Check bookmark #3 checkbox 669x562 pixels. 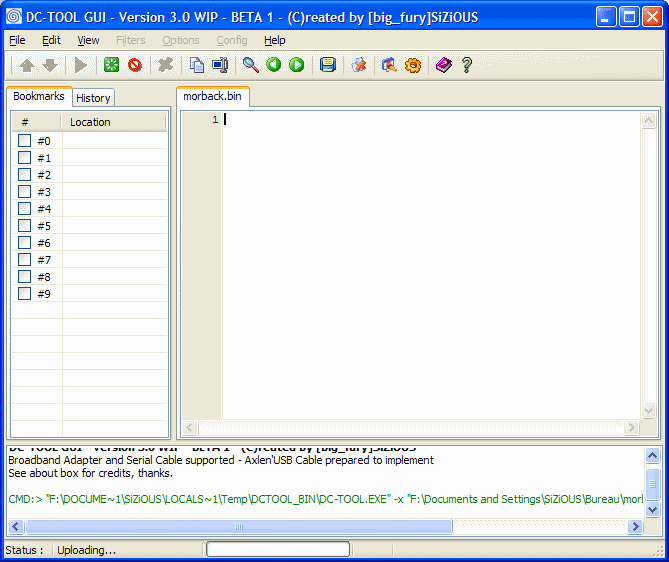pyautogui.click(x=24, y=192)
